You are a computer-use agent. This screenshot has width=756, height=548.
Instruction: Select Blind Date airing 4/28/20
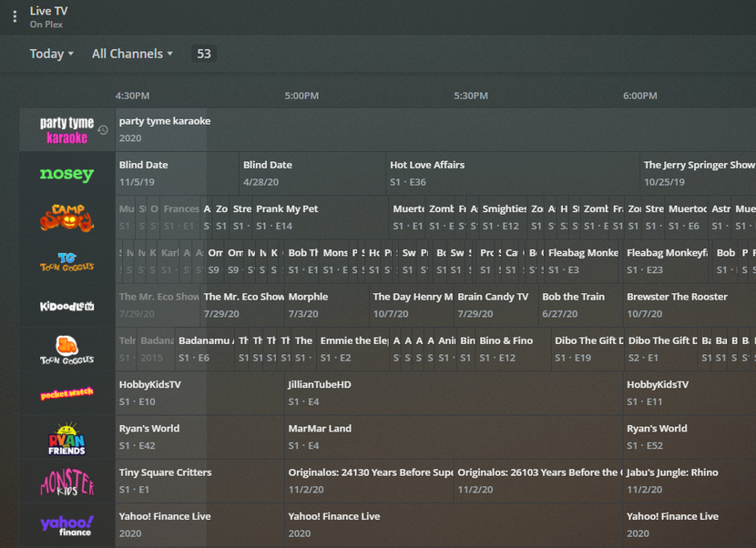point(312,174)
